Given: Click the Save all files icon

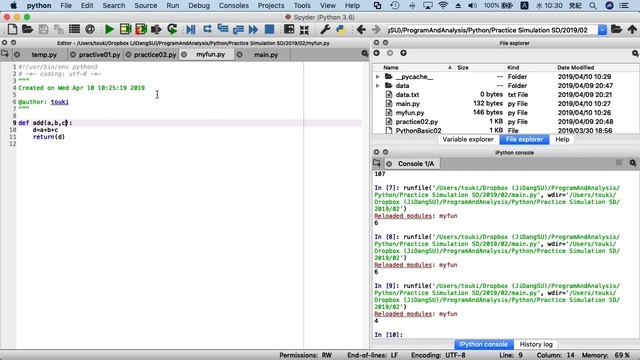Looking at the screenshot, I should (59, 29).
